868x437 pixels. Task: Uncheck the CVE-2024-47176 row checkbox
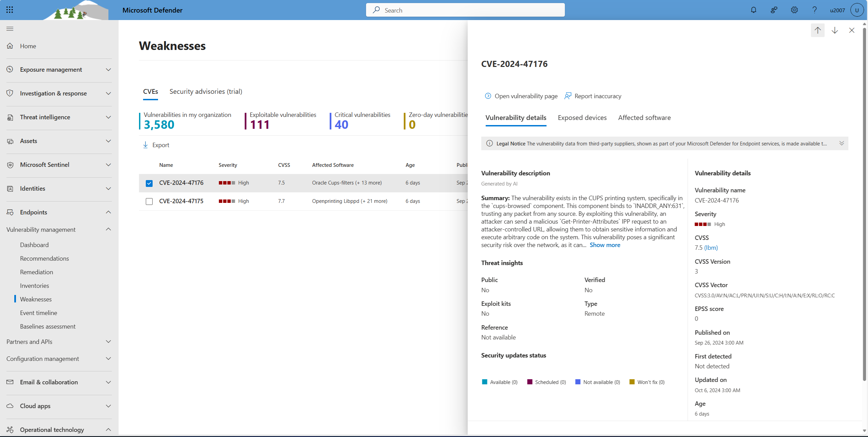(x=149, y=183)
